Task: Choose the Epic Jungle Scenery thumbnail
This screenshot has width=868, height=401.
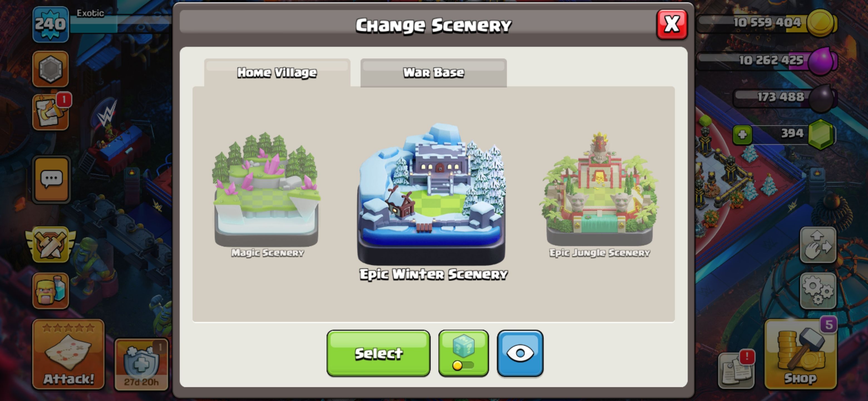Action: (599, 194)
